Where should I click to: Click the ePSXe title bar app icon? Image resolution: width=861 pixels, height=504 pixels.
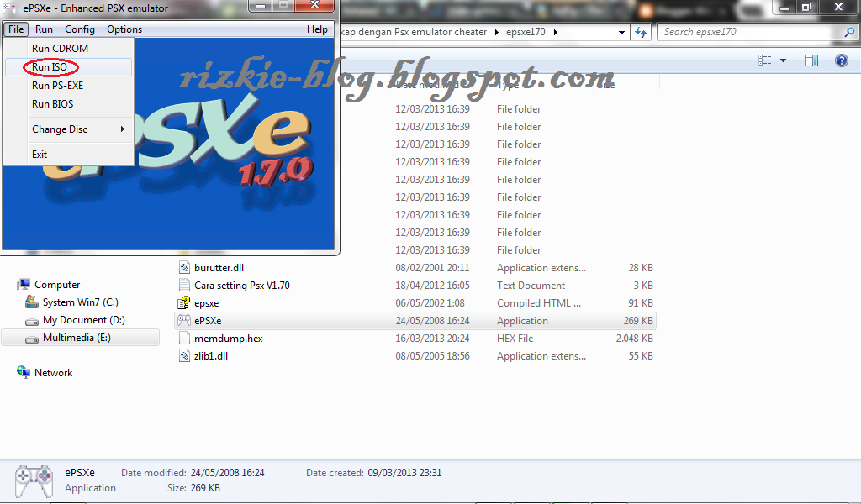pos(9,8)
